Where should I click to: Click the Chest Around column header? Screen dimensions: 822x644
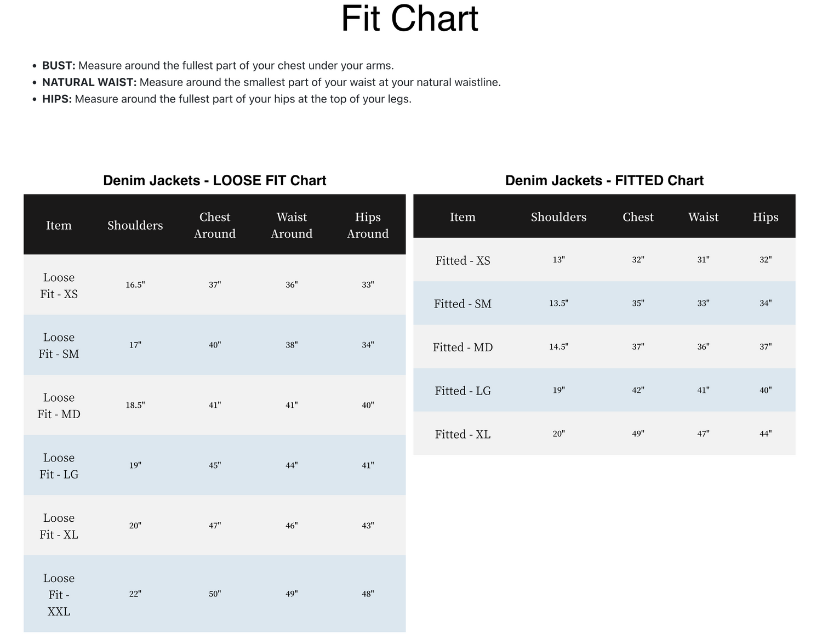(x=215, y=225)
